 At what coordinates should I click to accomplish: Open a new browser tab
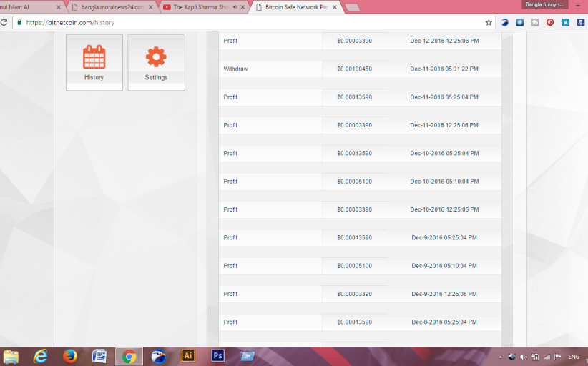coord(352,7)
